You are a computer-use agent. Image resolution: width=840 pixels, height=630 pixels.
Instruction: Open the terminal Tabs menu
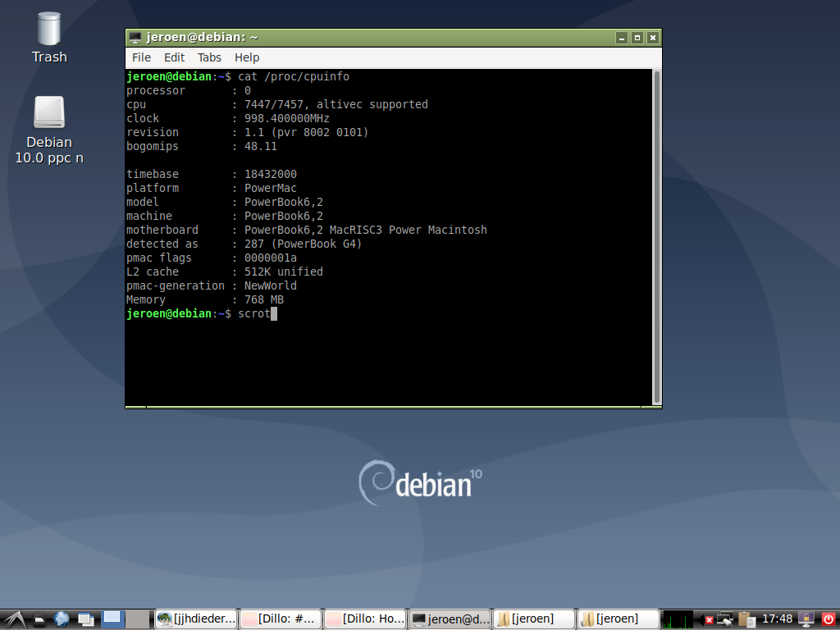point(209,57)
